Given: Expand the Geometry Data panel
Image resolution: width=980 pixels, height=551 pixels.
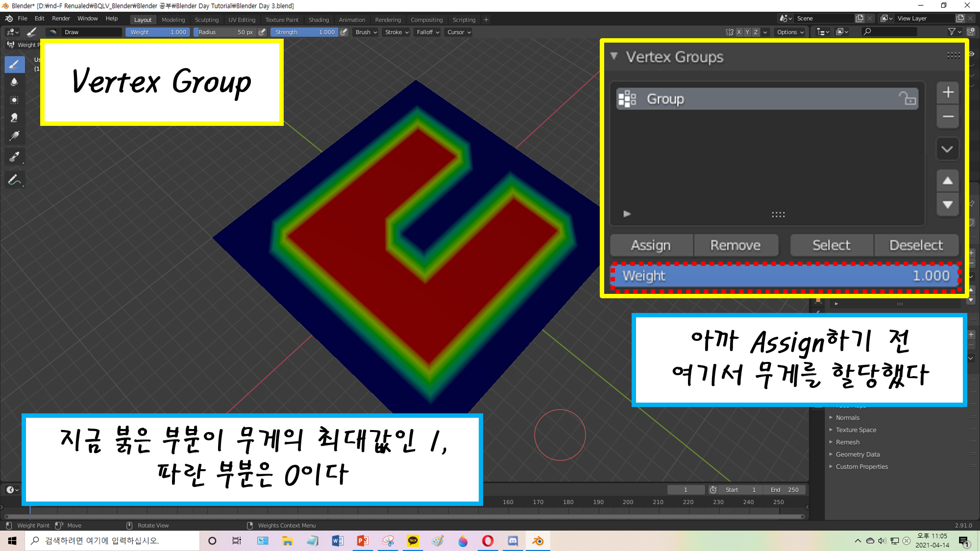Looking at the screenshot, I should (x=857, y=455).
